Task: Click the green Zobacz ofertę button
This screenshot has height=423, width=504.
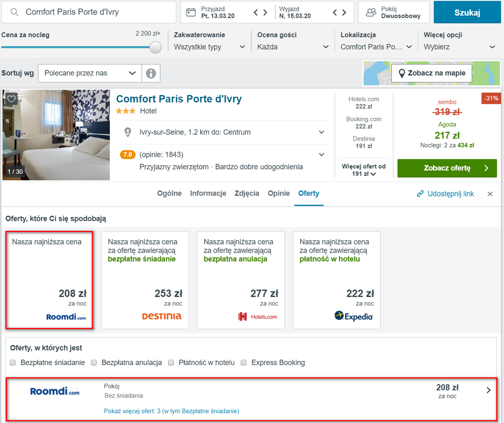Action: [447, 168]
